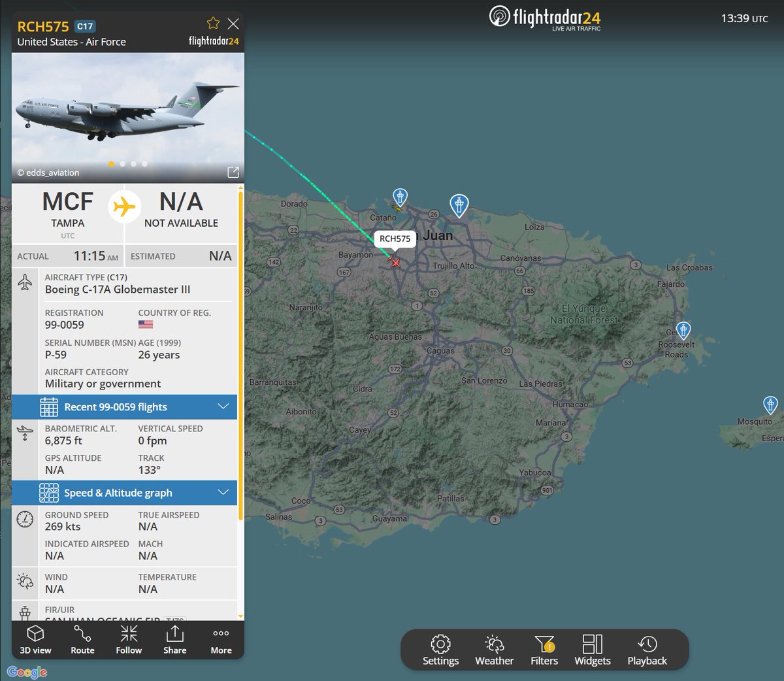Image resolution: width=784 pixels, height=681 pixels.
Task: Click the Flightradar24 logo at top
Action: [x=545, y=18]
